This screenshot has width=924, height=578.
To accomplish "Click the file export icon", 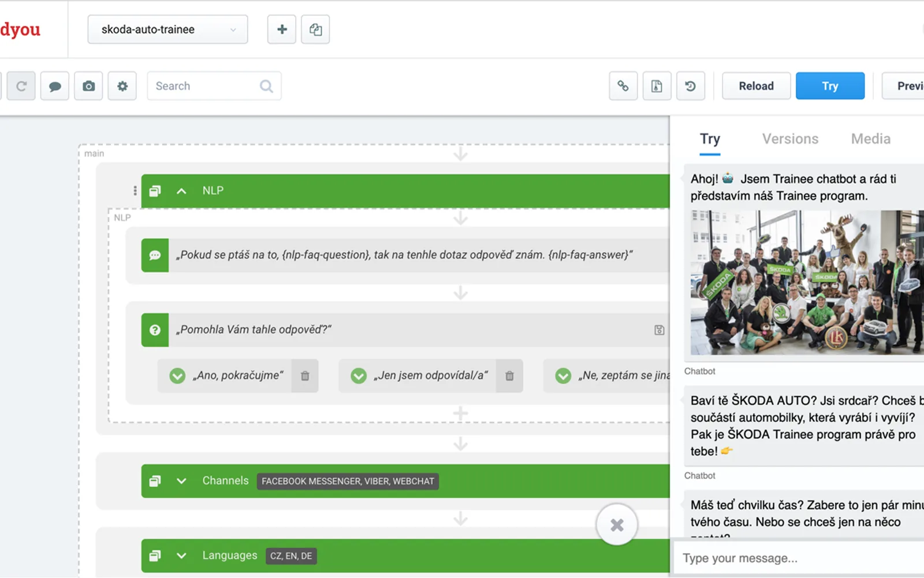I will pos(657,86).
